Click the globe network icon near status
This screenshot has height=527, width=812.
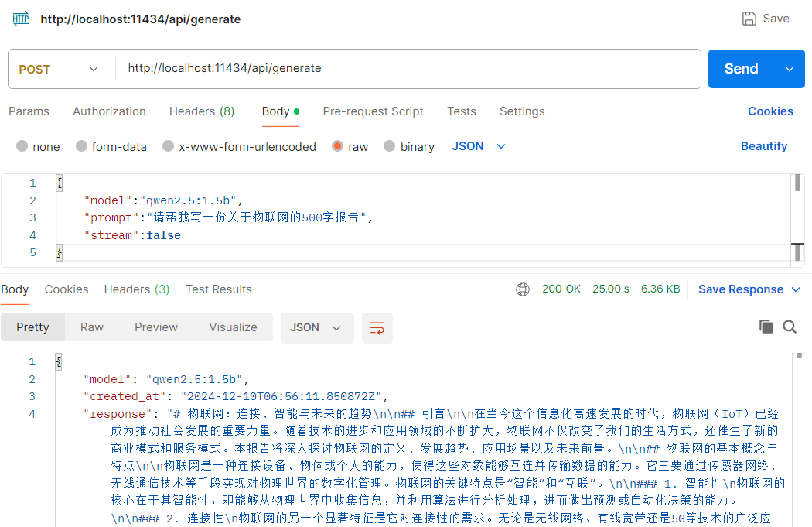click(523, 289)
